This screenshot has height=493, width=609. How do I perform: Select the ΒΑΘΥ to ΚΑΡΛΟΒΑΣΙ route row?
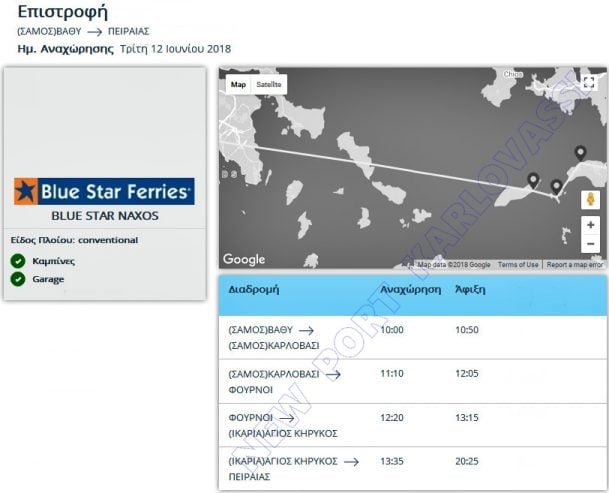[x=412, y=337]
